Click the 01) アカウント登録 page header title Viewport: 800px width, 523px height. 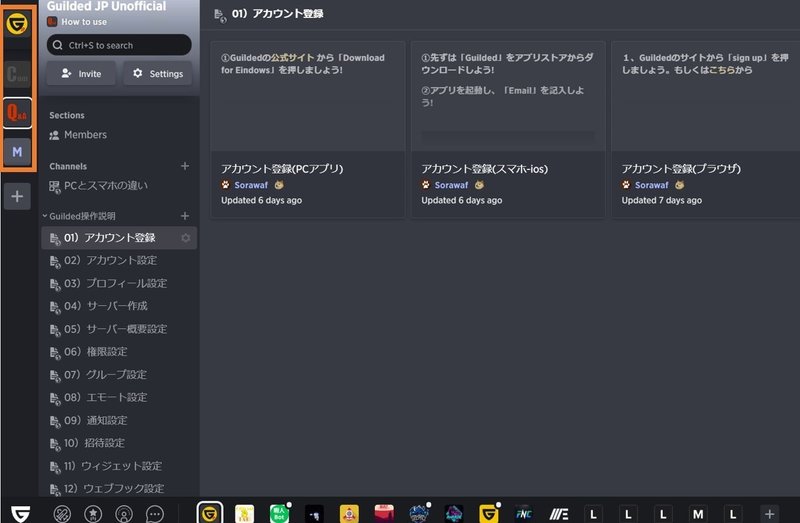pyautogui.click(x=278, y=14)
